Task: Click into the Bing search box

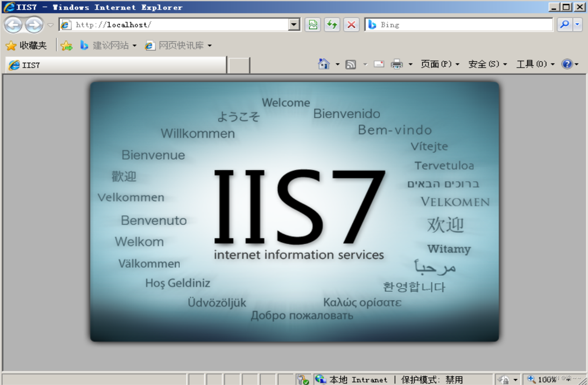Action: coord(459,25)
